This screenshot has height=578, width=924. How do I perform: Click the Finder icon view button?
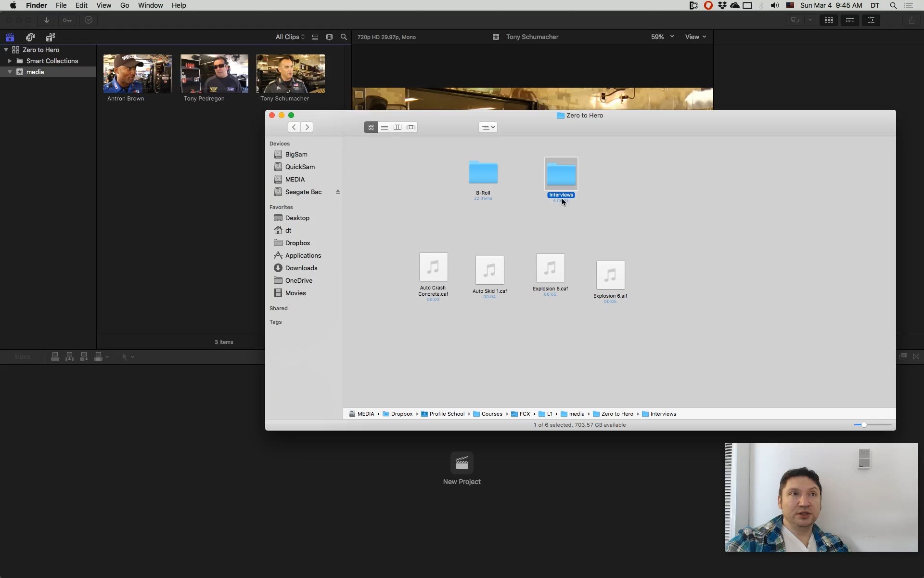tap(371, 127)
